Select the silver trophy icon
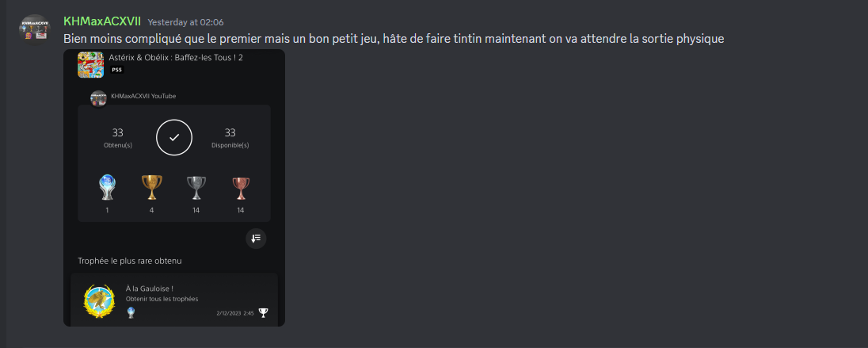The height and width of the screenshot is (348, 868). (x=196, y=187)
